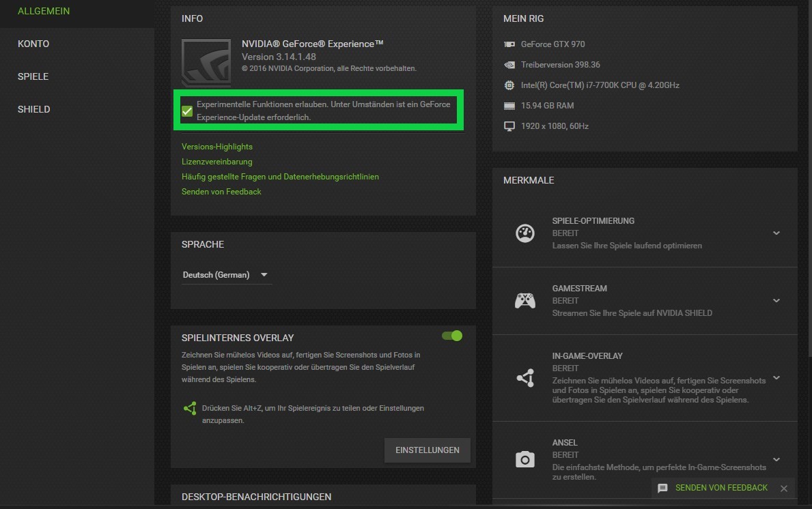This screenshot has width=812, height=509.
Task: Switch to the Konto settings tab
Action: click(33, 44)
